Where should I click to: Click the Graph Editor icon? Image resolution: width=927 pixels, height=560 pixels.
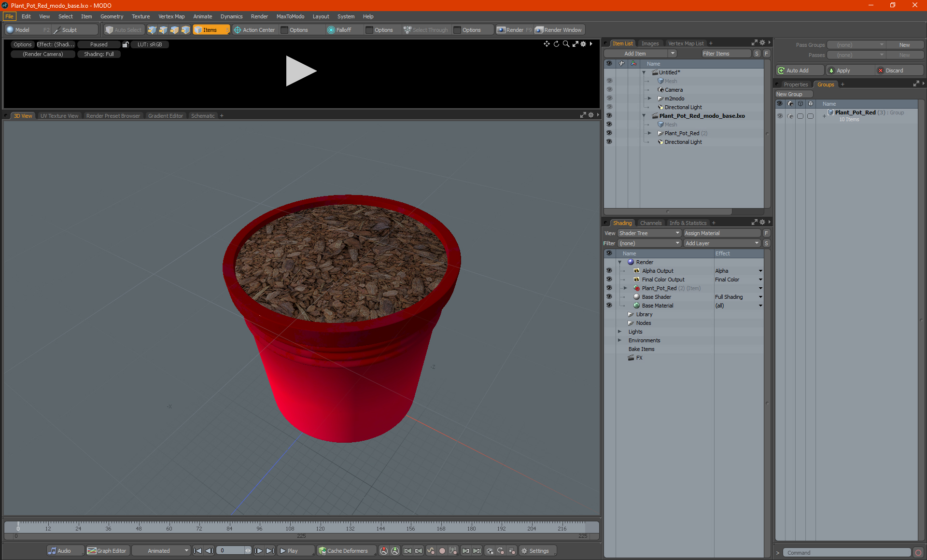(92, 551)
